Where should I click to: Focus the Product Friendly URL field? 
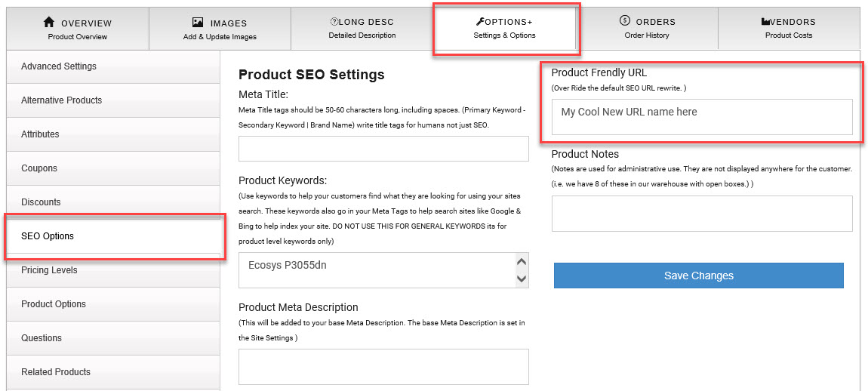coord(701,117)
